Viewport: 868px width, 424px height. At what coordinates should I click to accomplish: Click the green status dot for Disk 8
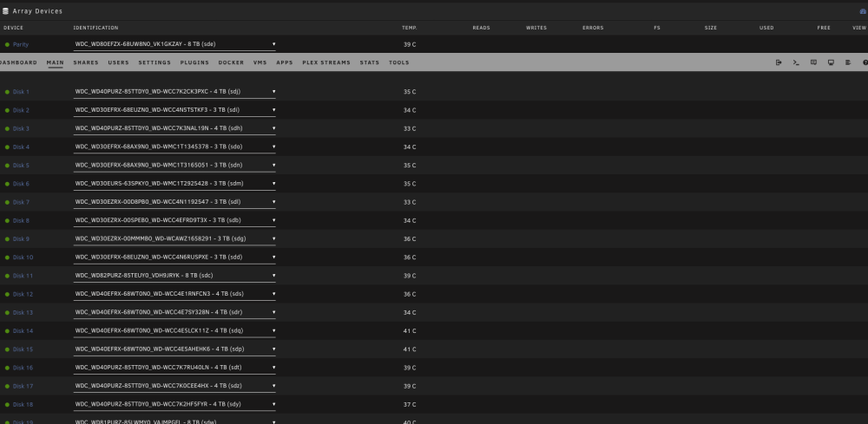click(7, 220)
